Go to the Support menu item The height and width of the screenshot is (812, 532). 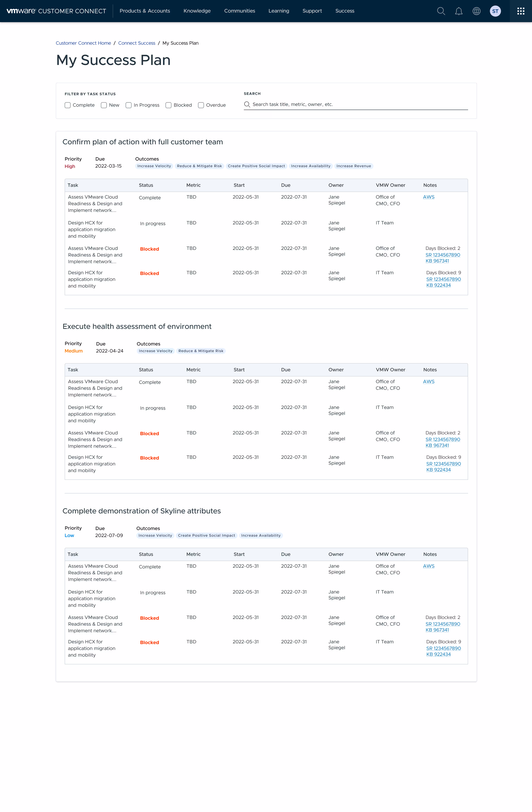click(x=312, y=11)
